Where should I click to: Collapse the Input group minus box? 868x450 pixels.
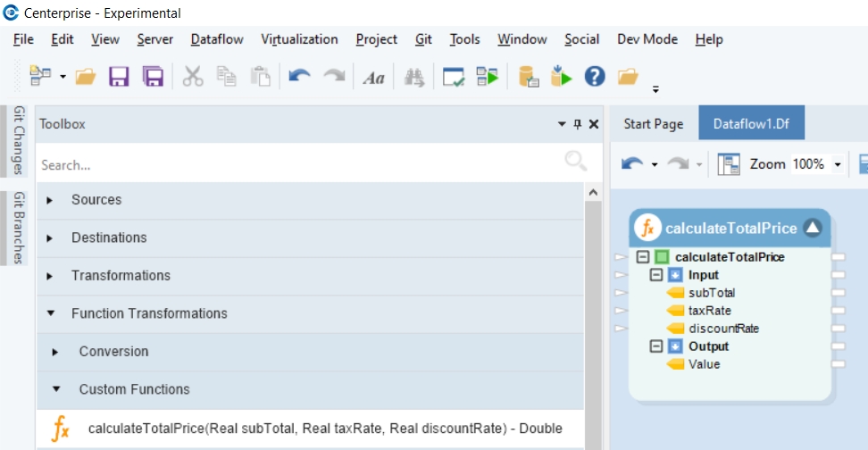656,275
